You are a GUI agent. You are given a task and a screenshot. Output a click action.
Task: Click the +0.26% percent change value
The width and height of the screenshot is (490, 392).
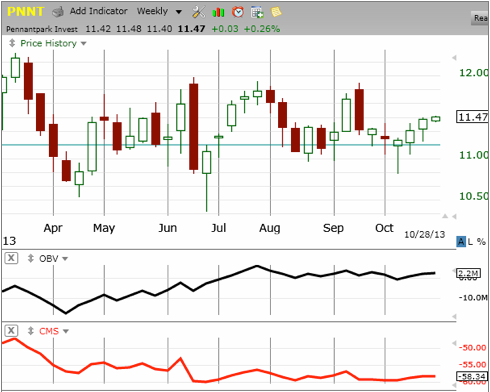(x=262, y=29)
